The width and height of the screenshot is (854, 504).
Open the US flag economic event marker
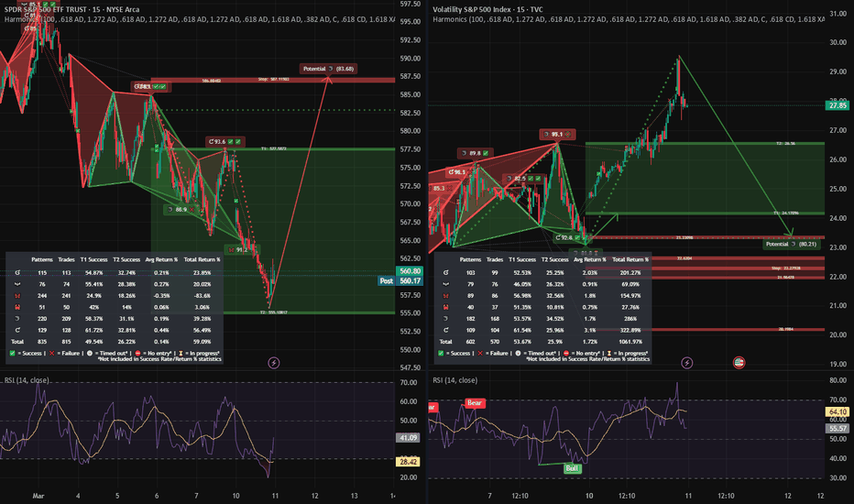(739, 362)
